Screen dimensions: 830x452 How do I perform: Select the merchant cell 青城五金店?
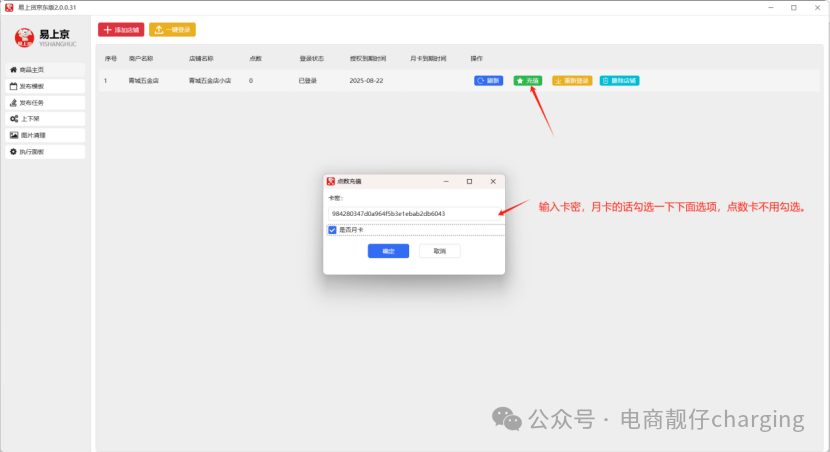143,81
